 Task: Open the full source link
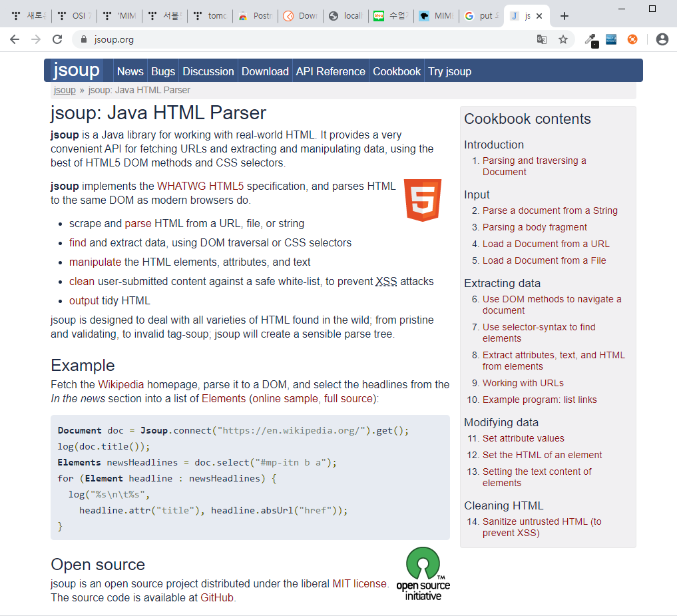click(348, 398)
